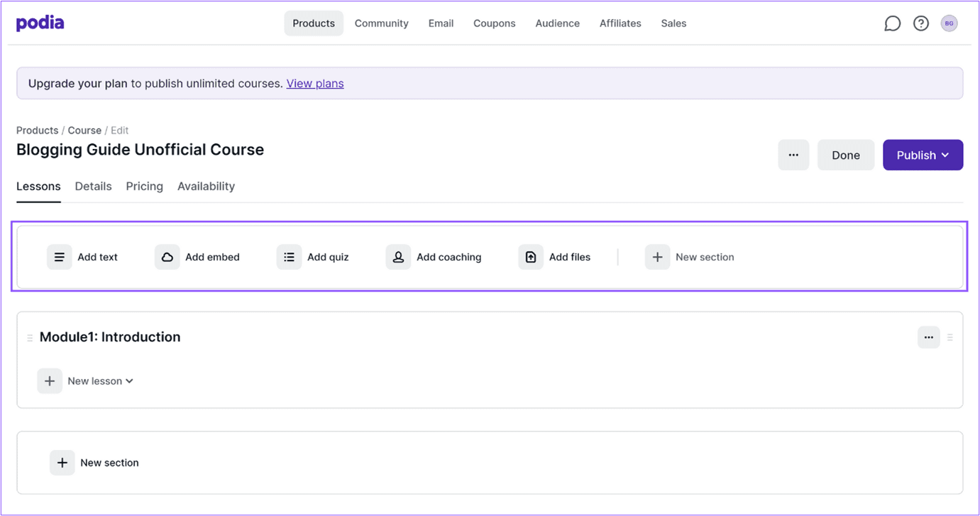Click the Add coaching label

pyautogui.click(x=449, y=257)
